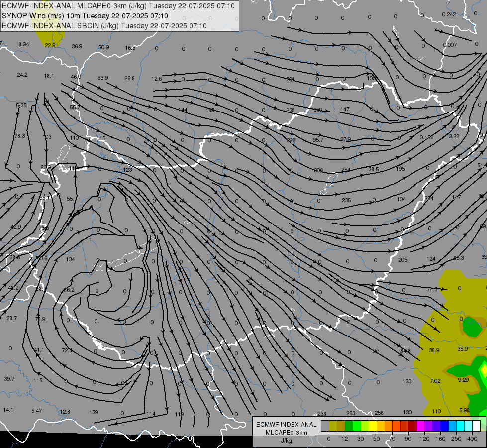Click the white legend swatch at 400
Screen dimensions: 487x448
click(x=477, y=426)
